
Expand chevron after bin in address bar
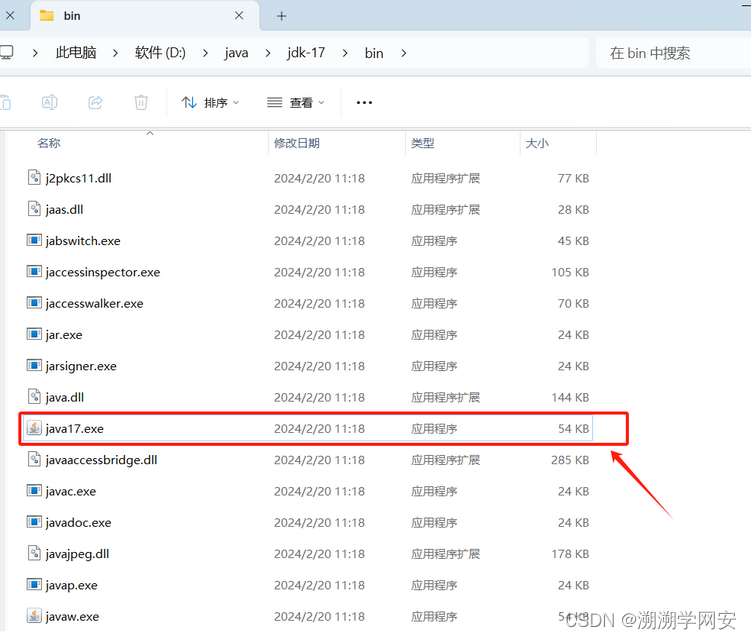[x=402, y=53]
